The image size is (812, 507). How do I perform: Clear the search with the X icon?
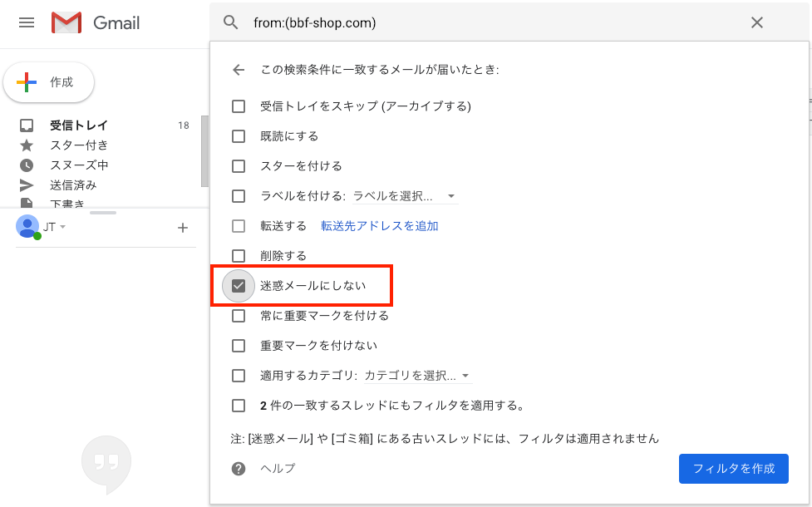click(x=756, y=22)
